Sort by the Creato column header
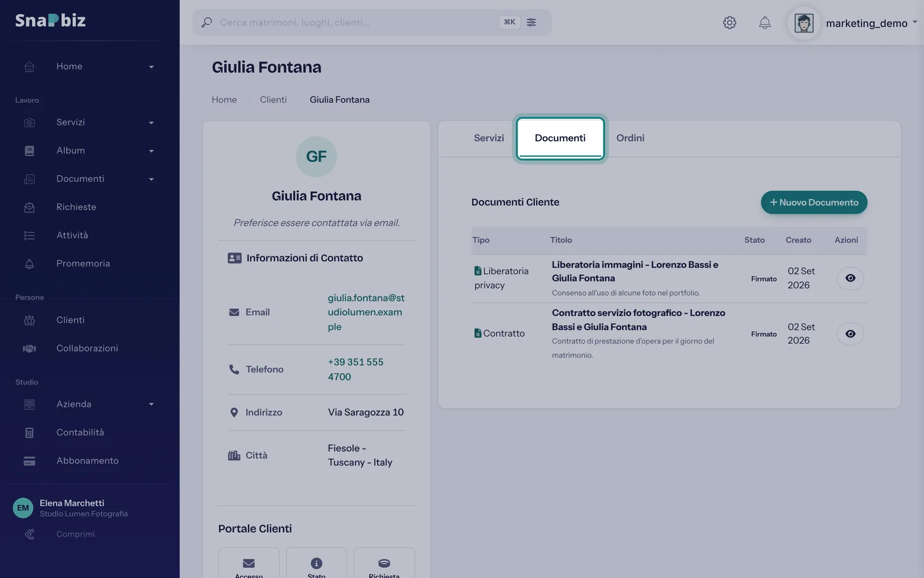Screen dimensions: 924x578 (798, 240)
